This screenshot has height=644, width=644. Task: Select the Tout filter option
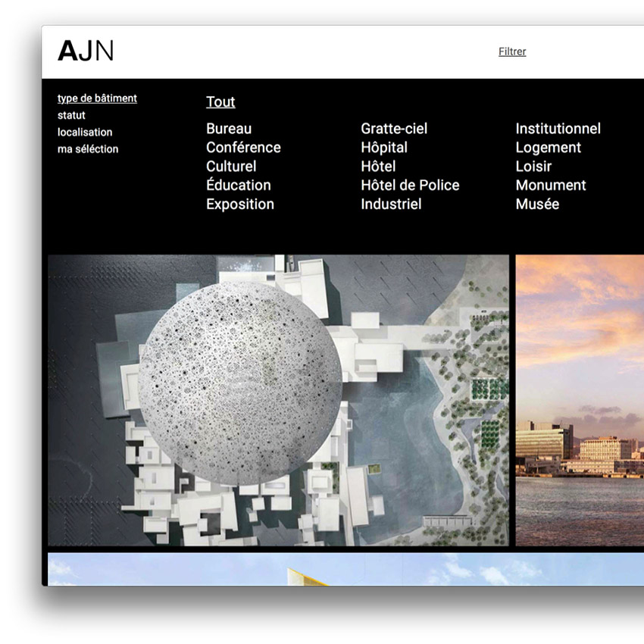coord(220,102)
